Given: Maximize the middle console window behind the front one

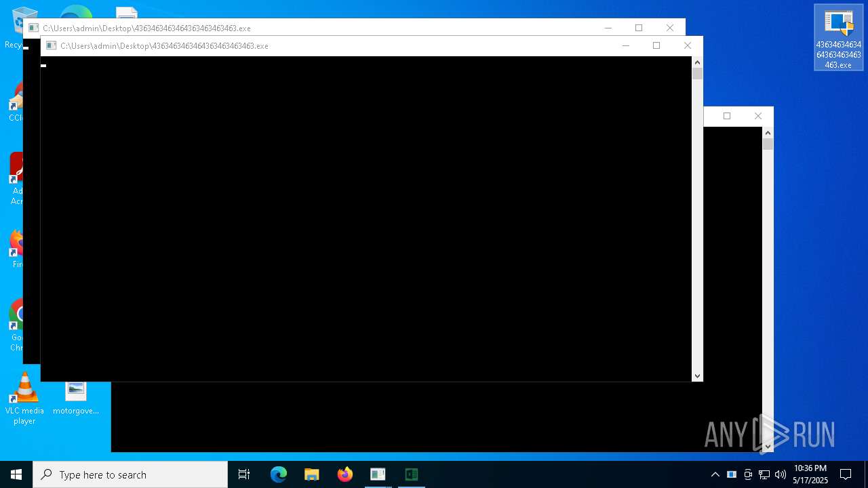Looking at the screenshot, I should pos(639,28).
